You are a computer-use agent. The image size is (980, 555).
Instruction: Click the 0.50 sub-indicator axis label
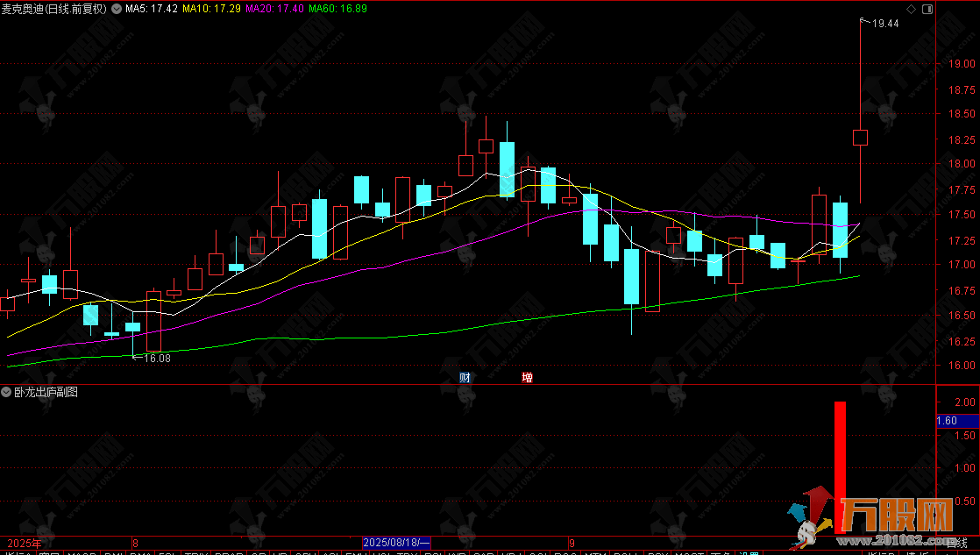pos(965,501)
